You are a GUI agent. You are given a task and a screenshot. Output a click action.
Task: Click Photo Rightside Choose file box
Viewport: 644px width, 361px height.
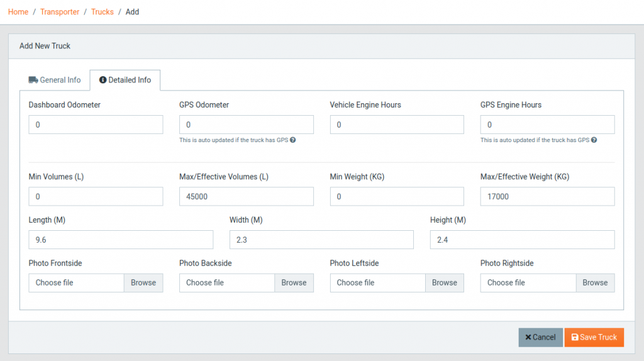point(528,282)
